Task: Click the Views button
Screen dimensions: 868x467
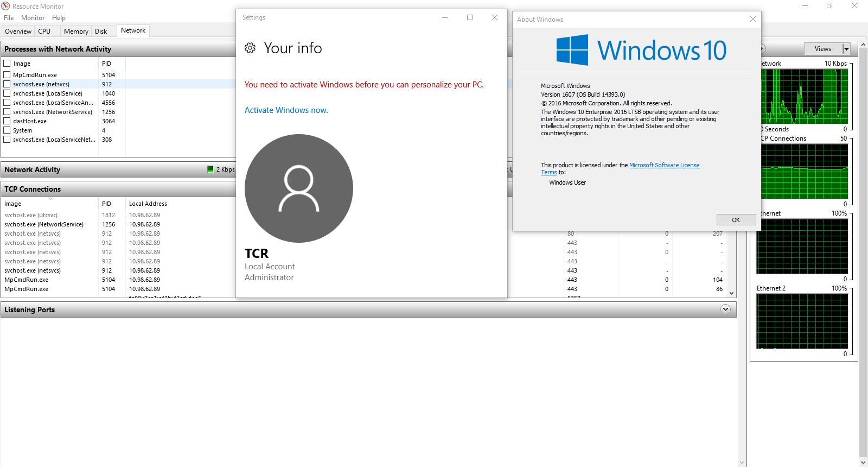Action: pos(823,49)
